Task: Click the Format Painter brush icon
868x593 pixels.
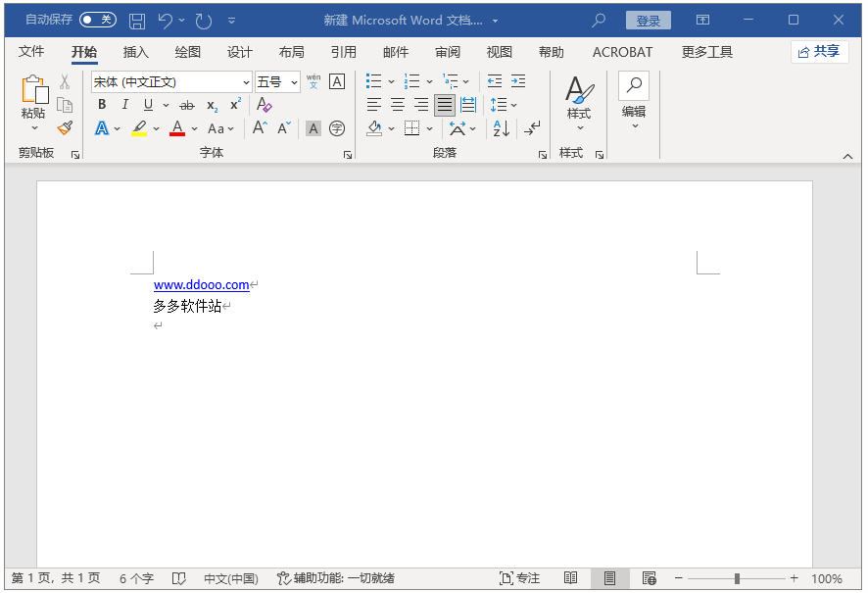Action: tap(65, 128)
